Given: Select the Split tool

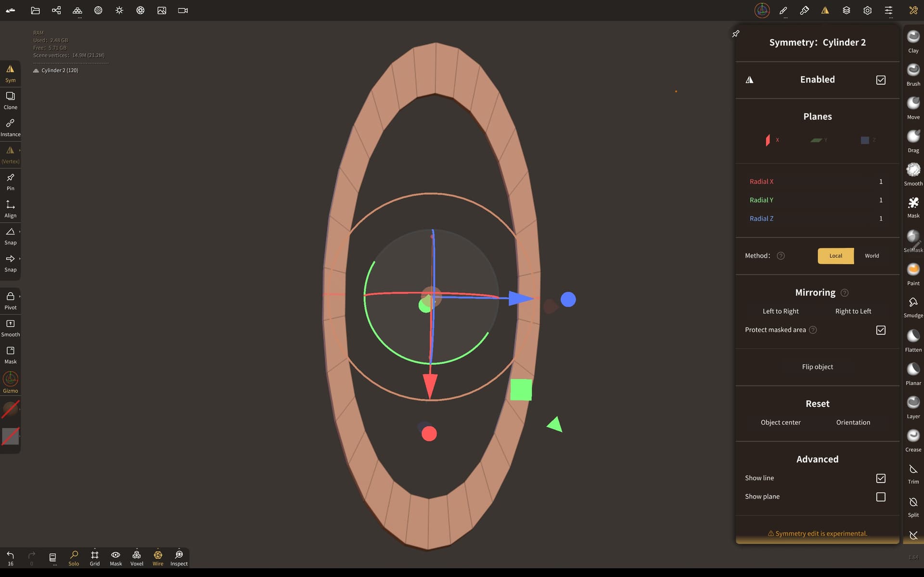Looking at the screenshot, I should pyautogui.click(x=913, y=507).
